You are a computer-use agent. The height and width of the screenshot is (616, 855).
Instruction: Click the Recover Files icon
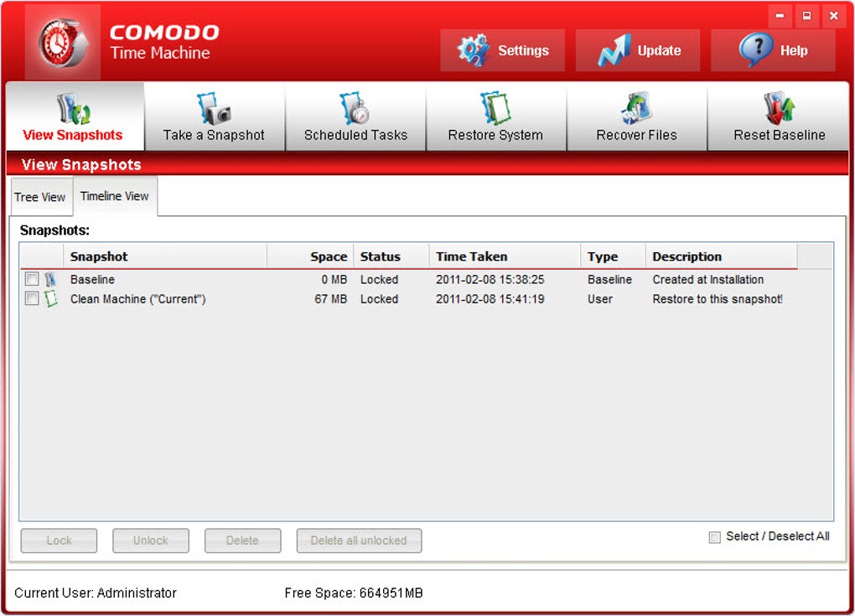click(636, 108)
